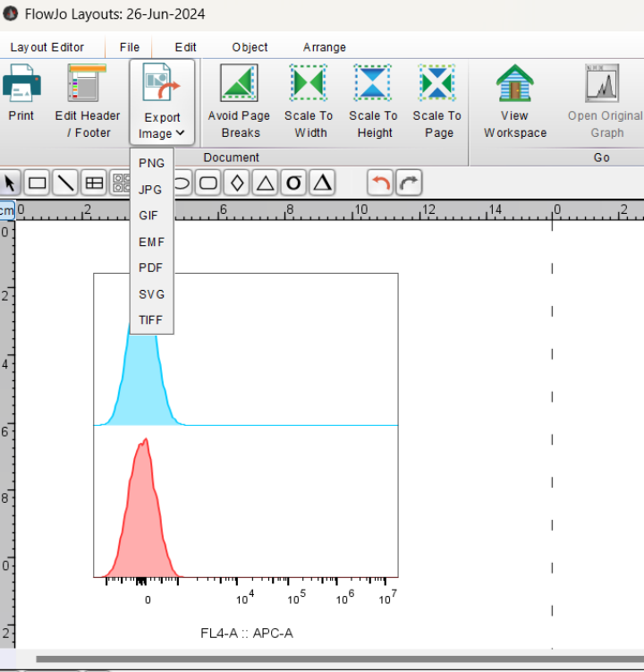Viewport: 644px width, 672px height.
Task: Choose TIFF export format
Action: click(x=152, y=320)
